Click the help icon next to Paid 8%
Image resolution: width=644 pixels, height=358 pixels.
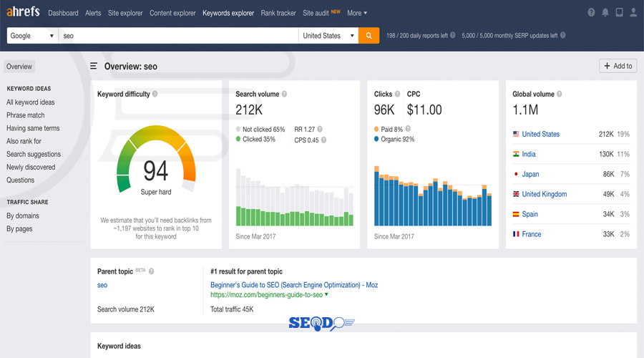tap(408, 129)
